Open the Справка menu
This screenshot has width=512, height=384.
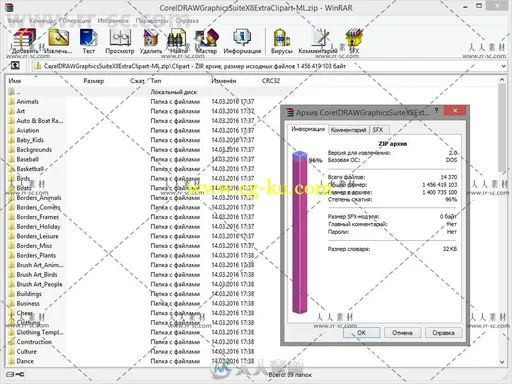click(x=187, y=21)
